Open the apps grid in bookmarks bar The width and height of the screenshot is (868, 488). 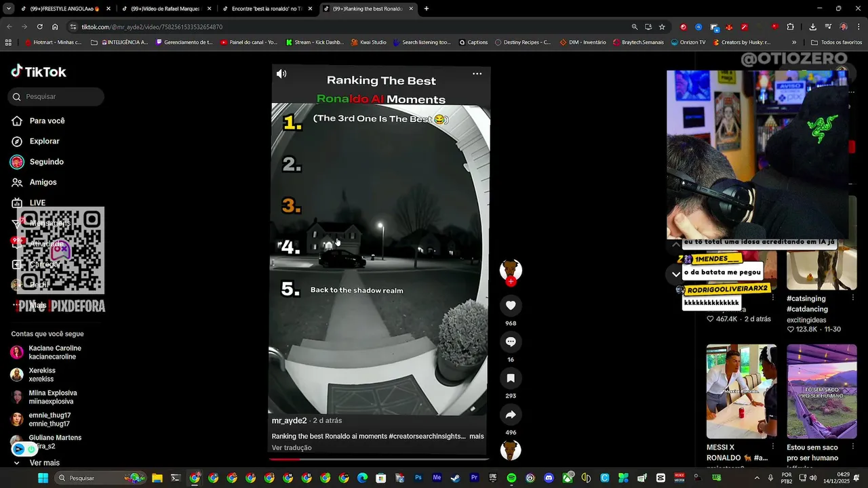(x=8, y=42)
